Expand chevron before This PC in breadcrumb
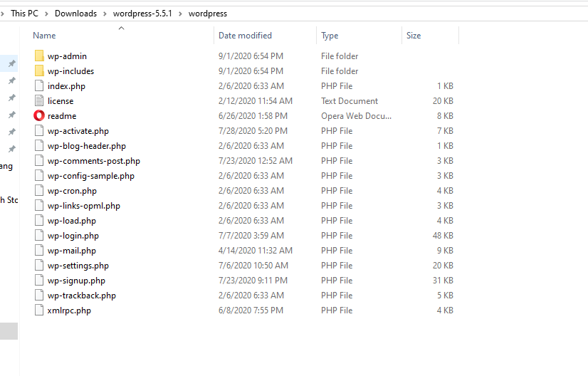 click(2, 14)
